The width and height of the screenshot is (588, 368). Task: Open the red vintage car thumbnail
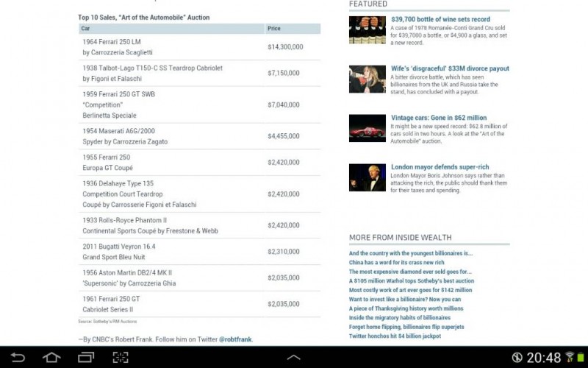click(x=367, y=128)
